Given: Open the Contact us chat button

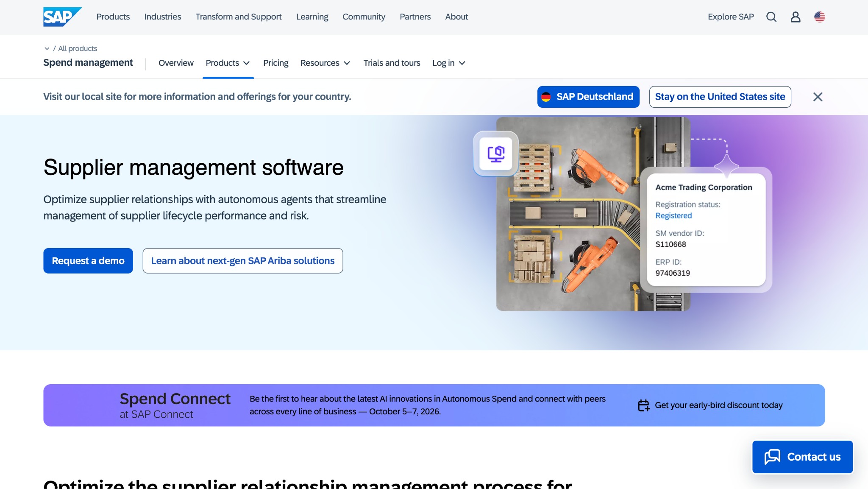Looking at the screenshot, I should coord(802,457).
